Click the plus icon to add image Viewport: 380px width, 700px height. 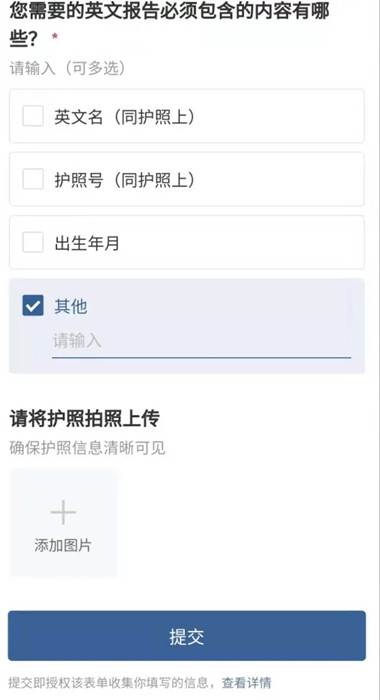[63, 512]
